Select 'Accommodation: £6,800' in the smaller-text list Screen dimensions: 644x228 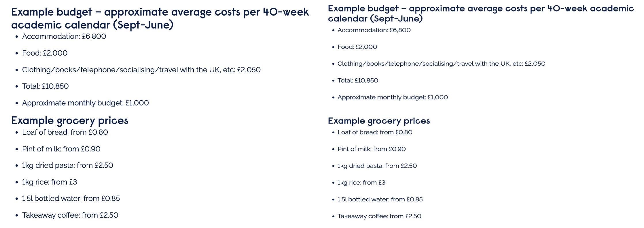click(x=374, y=30)
